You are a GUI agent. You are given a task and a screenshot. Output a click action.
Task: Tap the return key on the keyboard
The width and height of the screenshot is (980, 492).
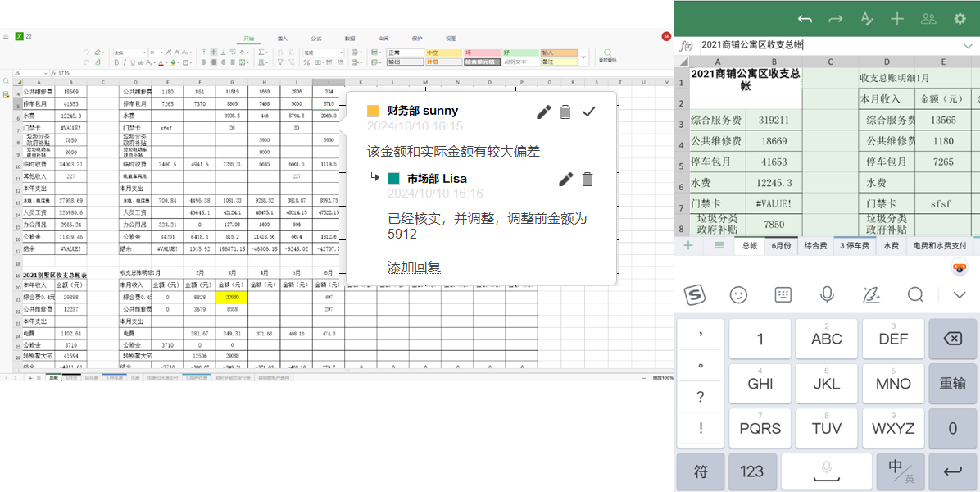[952, 471]
